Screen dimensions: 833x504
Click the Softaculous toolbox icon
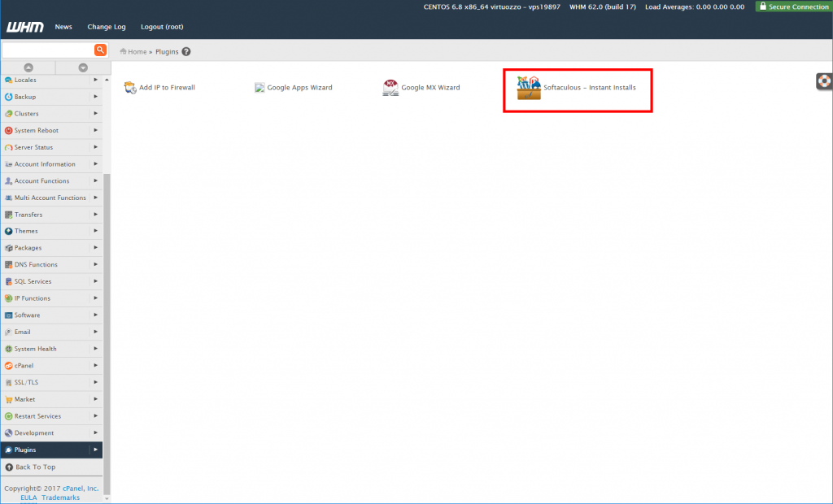pyautogui.click(x=529, y=88)
